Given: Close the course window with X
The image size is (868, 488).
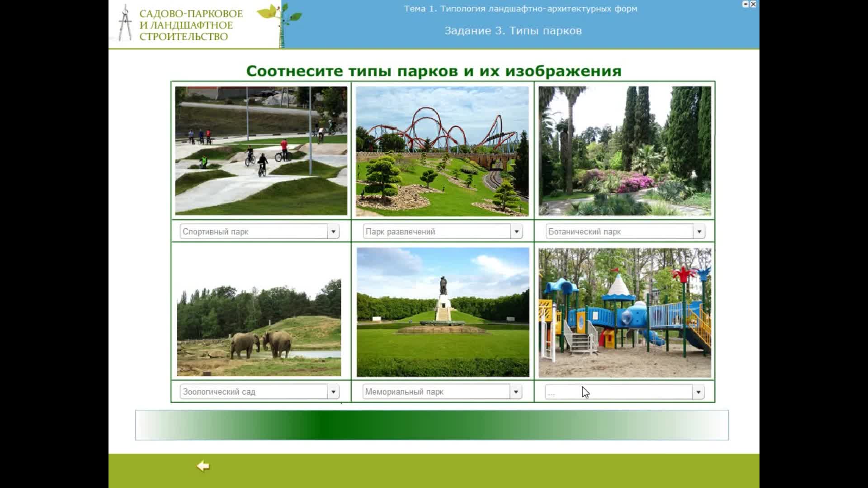Looking at the screenshot, I should 753,4.
